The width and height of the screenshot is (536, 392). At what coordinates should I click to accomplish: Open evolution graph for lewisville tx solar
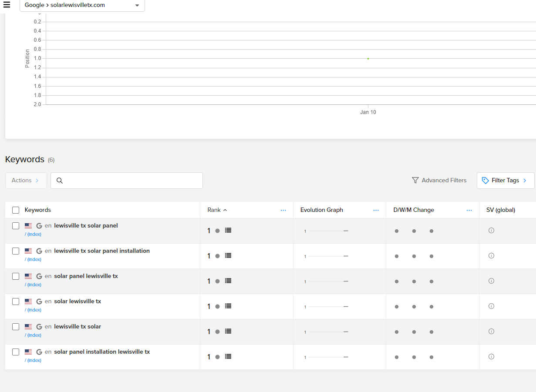point(326,332)
